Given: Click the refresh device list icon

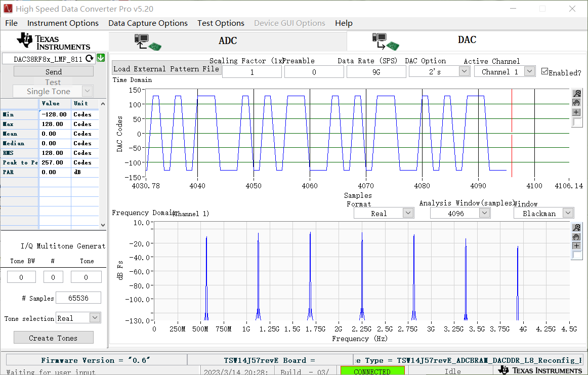Looking at the screenshot, I should coord(89,59).
